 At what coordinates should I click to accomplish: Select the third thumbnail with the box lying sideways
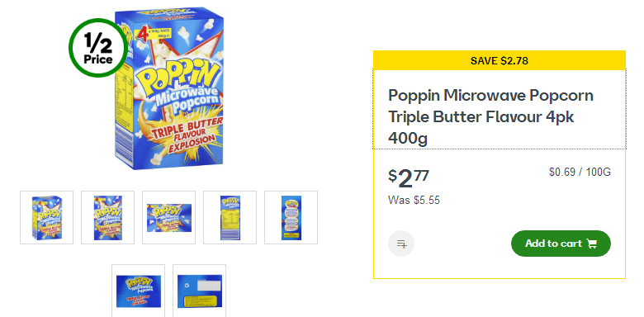[x=168, y=218]
